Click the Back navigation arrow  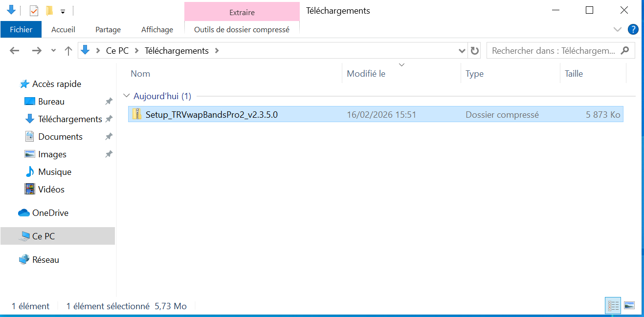click(15, 51)
